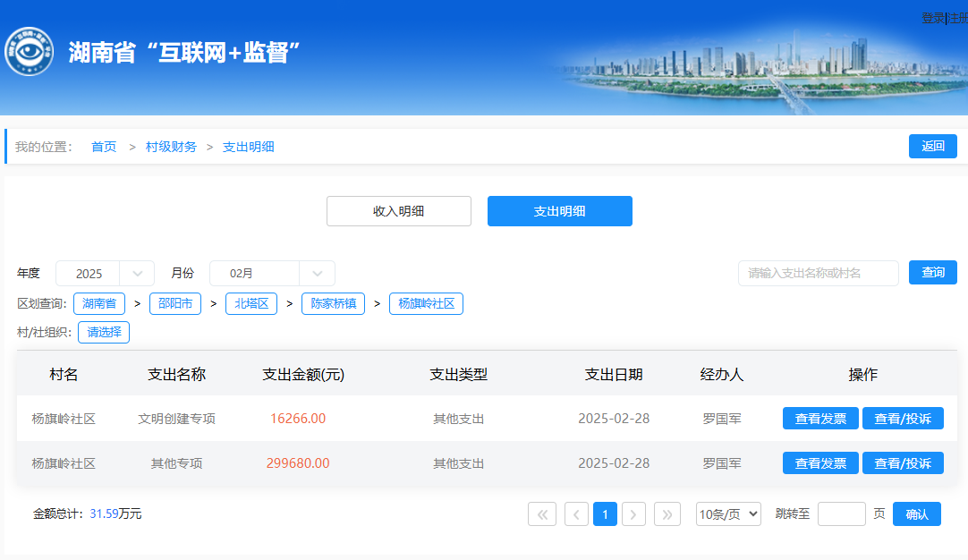Select region tag 湖南省

99,304
